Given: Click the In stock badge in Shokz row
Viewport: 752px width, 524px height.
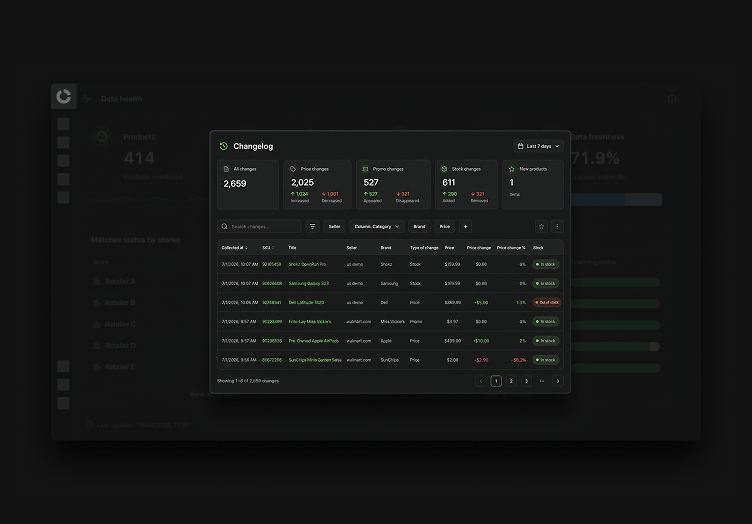Looking at the screenshot, I should coord(546,264).
